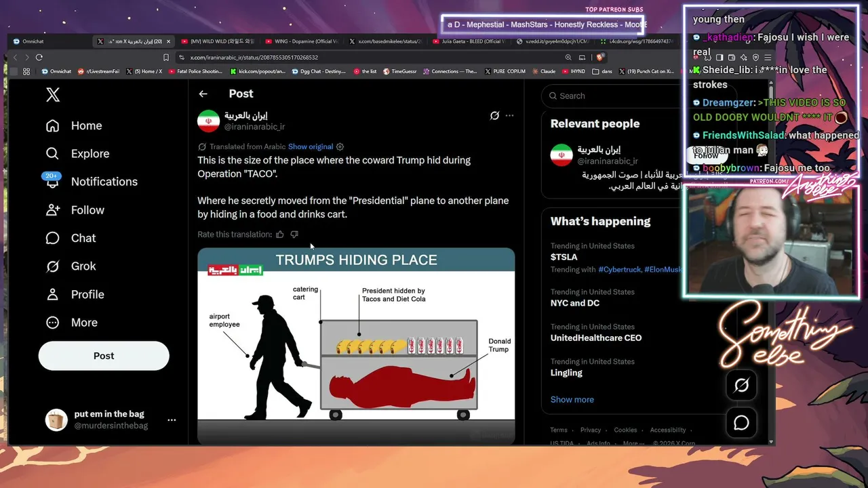
Task: Reload the page with the refresh icon
Action: (x=39, y=58)
